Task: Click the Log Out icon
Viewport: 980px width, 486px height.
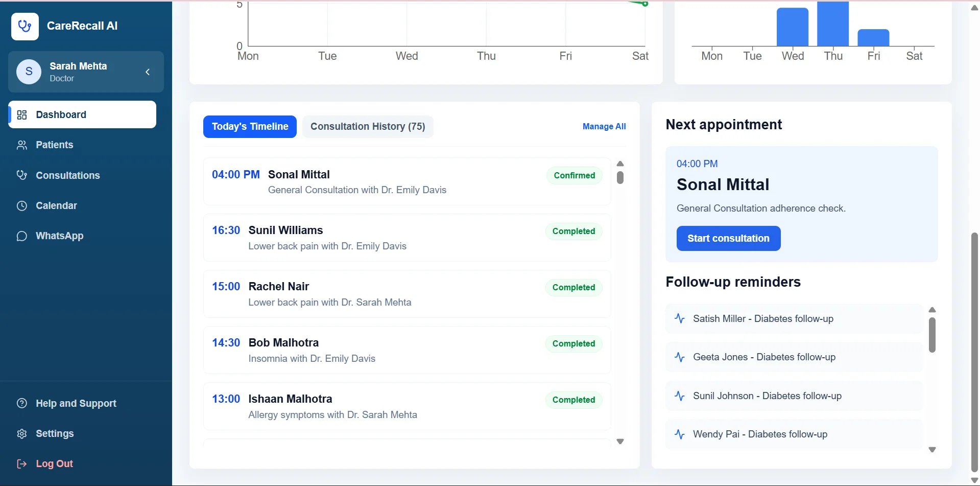Action: click(22, 464)
